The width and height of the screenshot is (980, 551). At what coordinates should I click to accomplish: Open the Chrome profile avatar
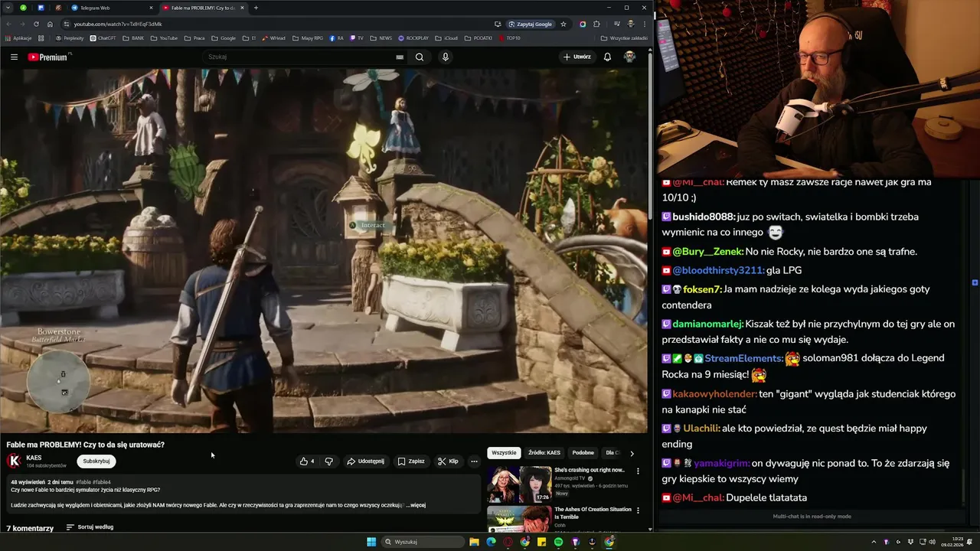630,24
